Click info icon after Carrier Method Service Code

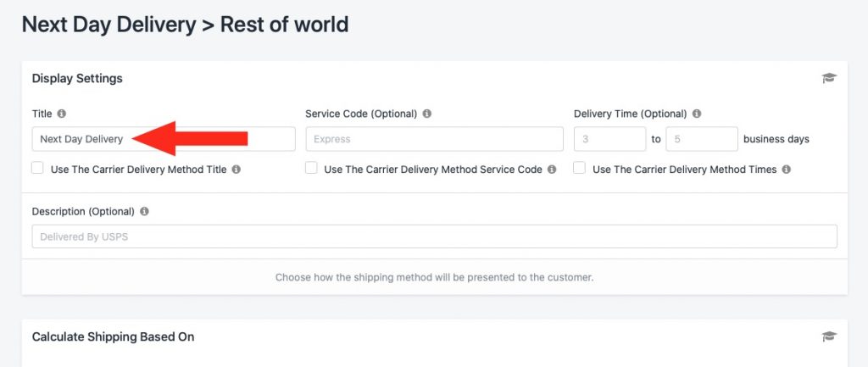tap(552, 170)
